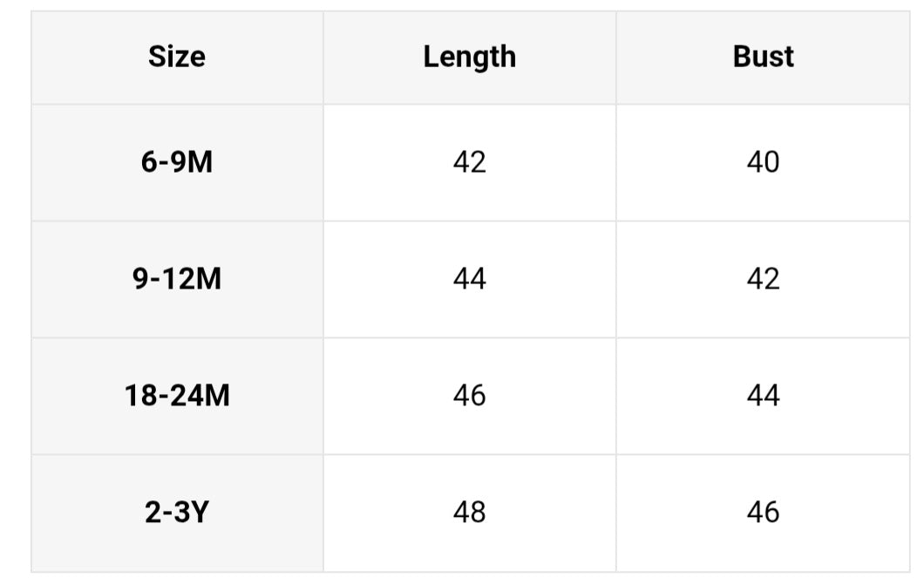Screen dimensions: 924x578
Task: Select the 6-9M size cell
Action: pyautogui.click(x=177, y=162)
